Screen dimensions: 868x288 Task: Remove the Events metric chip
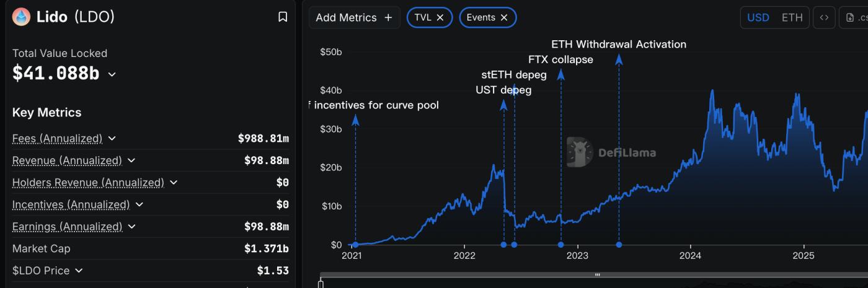pos(504,17)
